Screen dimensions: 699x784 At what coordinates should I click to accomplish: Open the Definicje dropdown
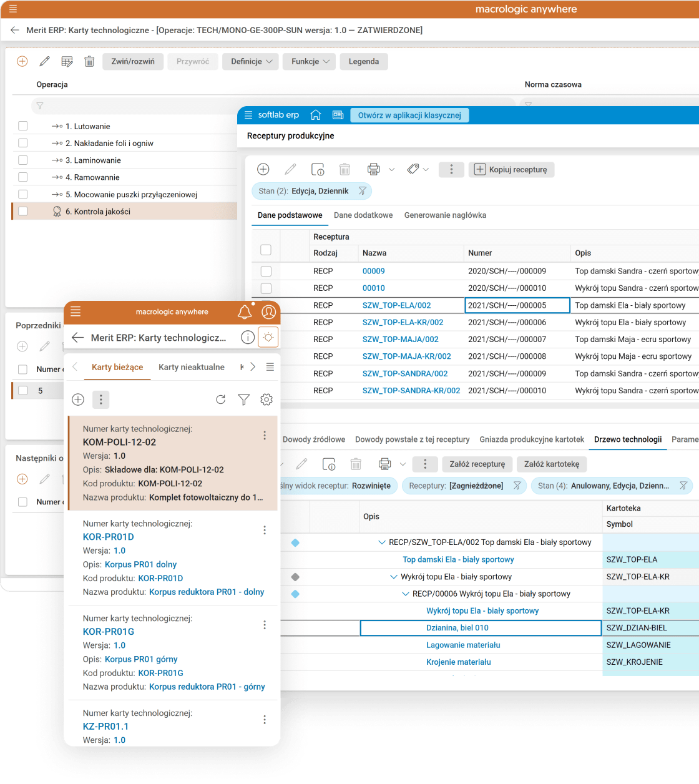(251, 61)
